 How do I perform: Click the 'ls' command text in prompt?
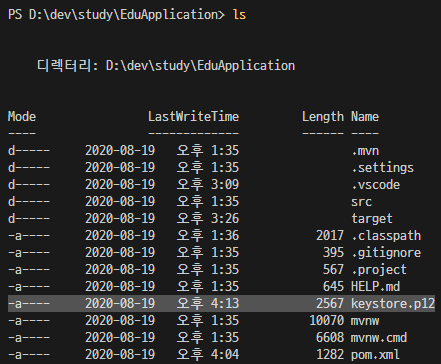point(239,15)
